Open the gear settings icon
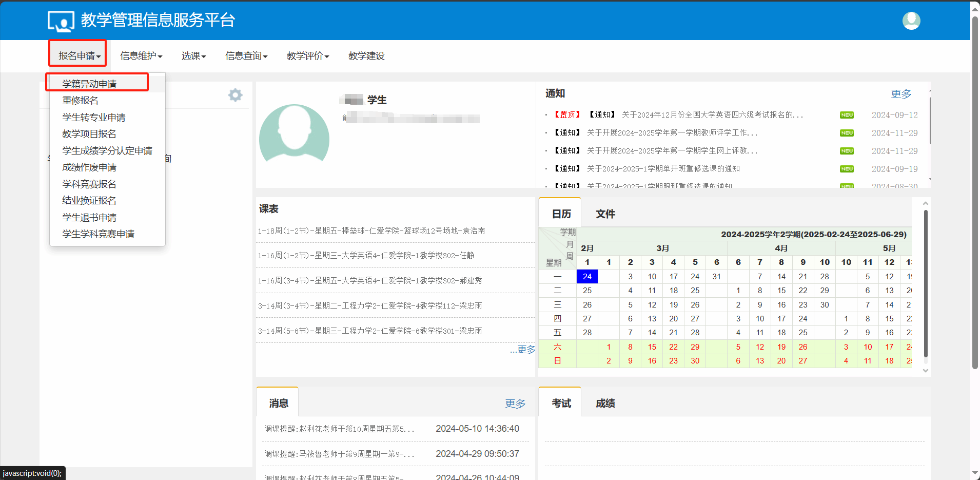Image resolution: width=980 pixels, height=480 pixels. [236, 95]
